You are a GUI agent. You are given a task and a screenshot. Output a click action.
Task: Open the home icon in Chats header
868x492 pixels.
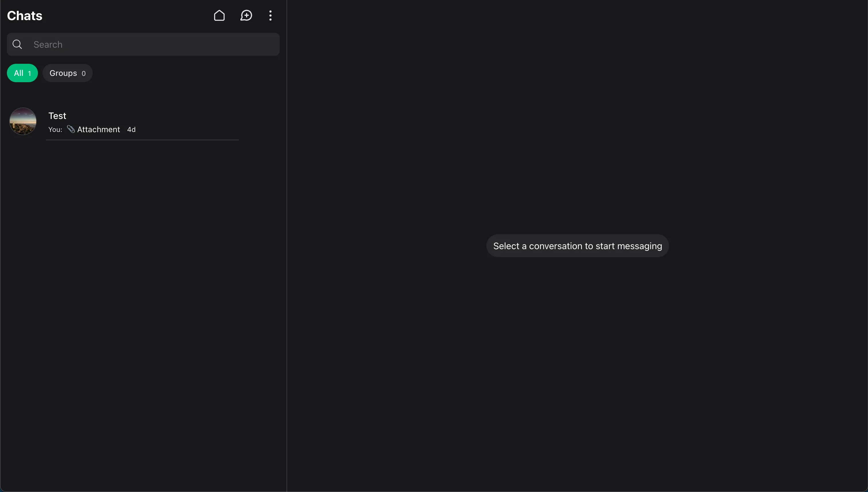point(219,16)
